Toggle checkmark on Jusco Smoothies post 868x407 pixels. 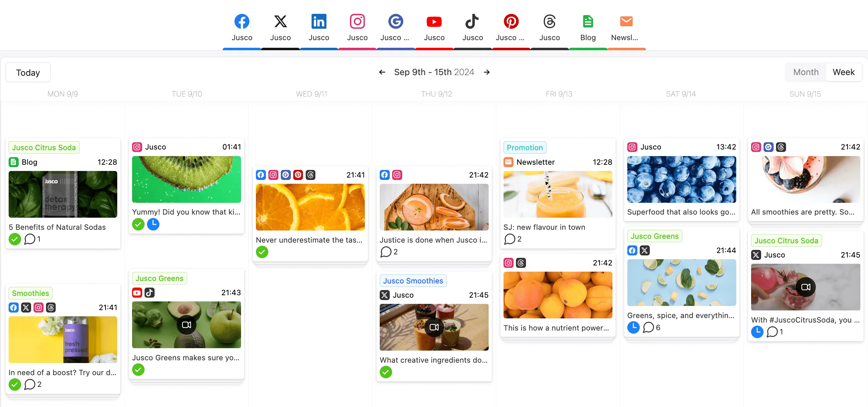tap(386, 372)
